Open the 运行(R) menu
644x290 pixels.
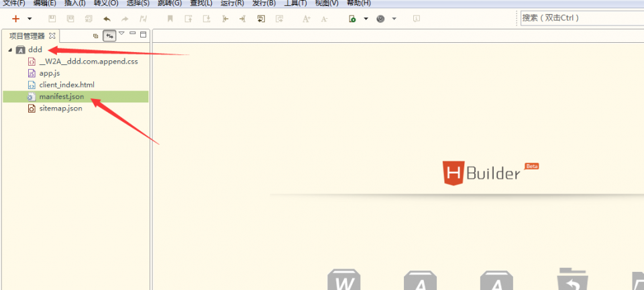pos(232,3)
